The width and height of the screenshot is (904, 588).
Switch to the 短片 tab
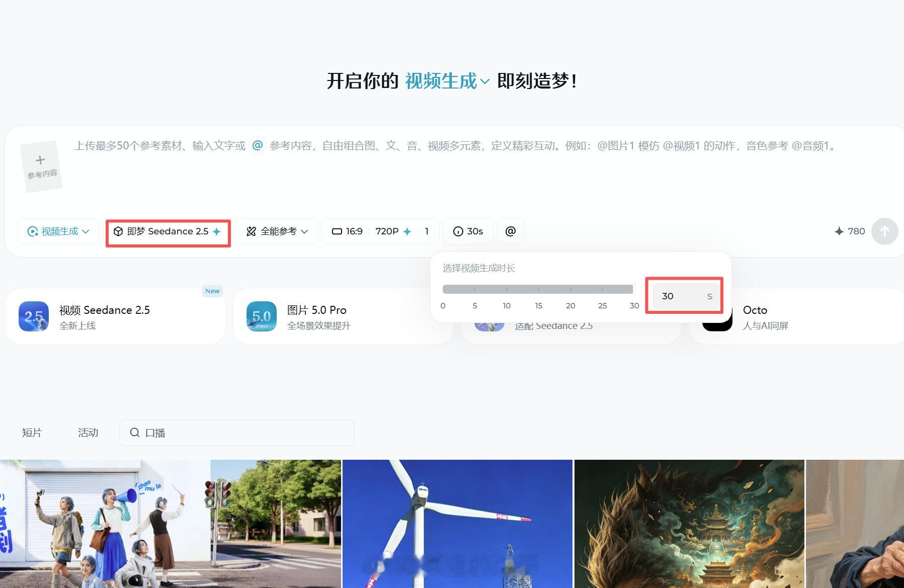[x=32, y=433]
